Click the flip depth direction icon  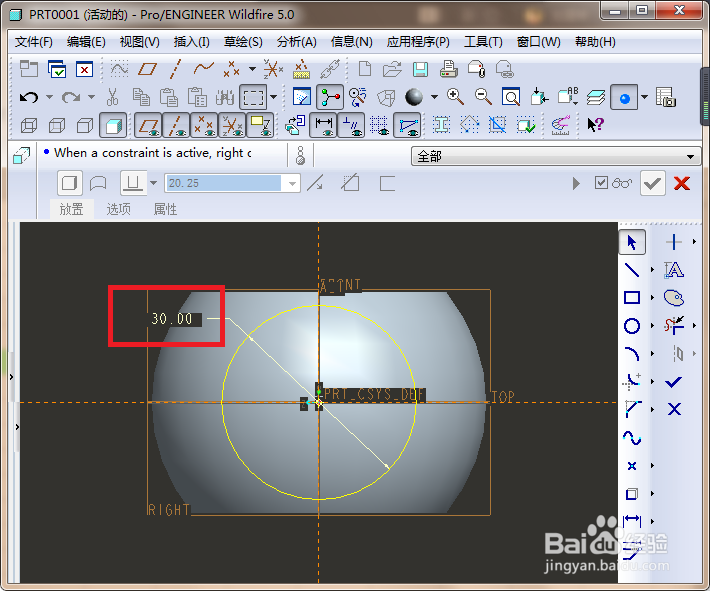click(x=315, y=183)
